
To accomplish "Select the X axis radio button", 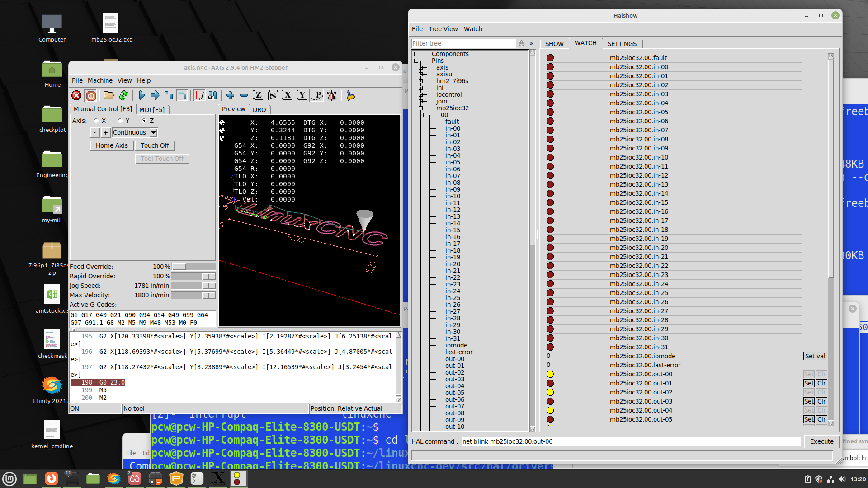I will (96, 121).
